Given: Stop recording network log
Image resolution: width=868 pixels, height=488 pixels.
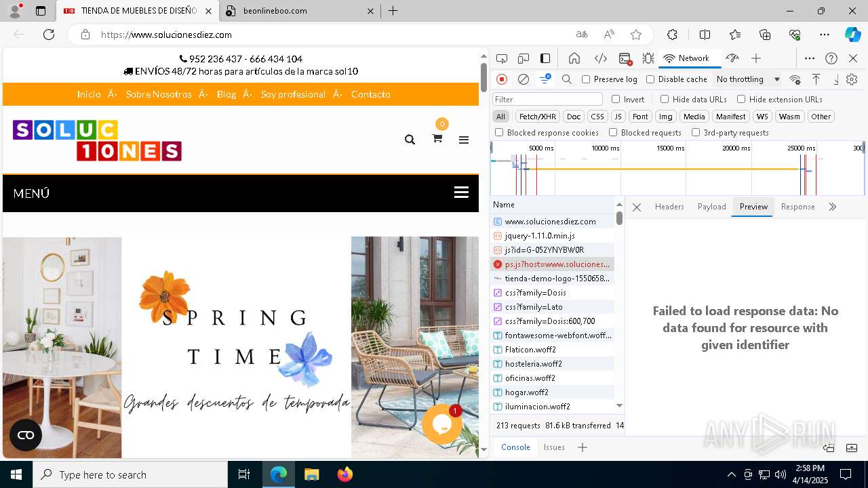Looking at the screenshot, I should 502,79.
